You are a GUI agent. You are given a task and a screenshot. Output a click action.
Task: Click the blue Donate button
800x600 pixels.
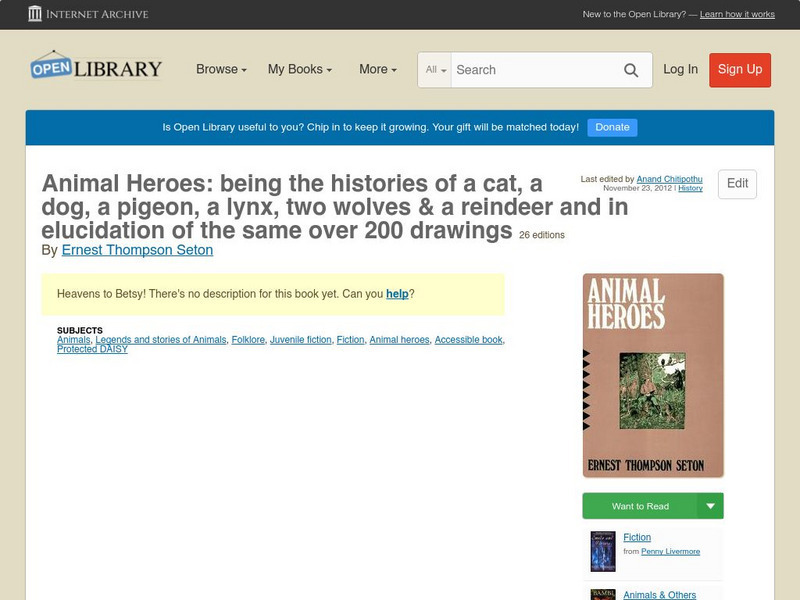612,127
